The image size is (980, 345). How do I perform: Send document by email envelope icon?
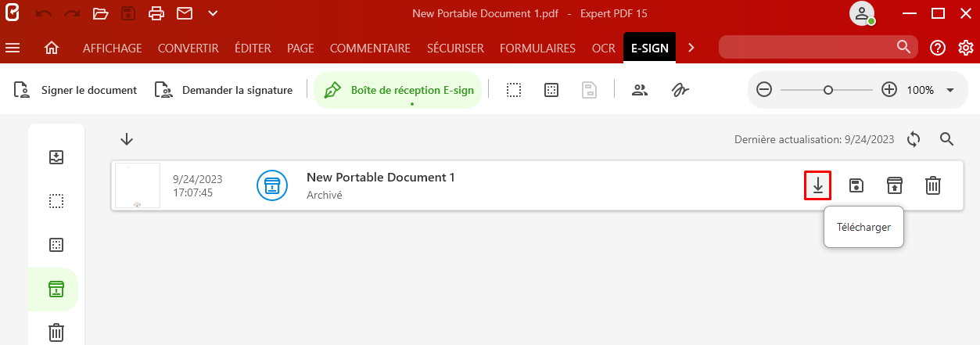point(185,13)
